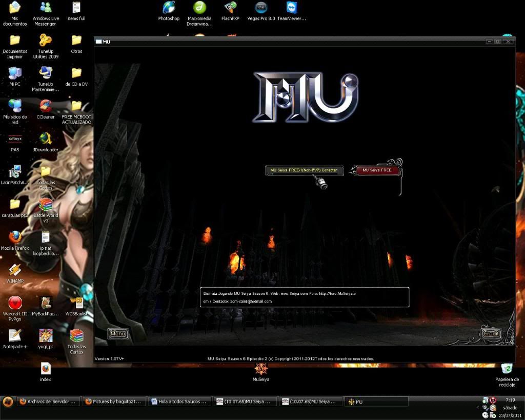Switch to first (10.07.65)MU Seiya taskbar item
Viewport: 525px width, 420px height.
tap(245, 402)
